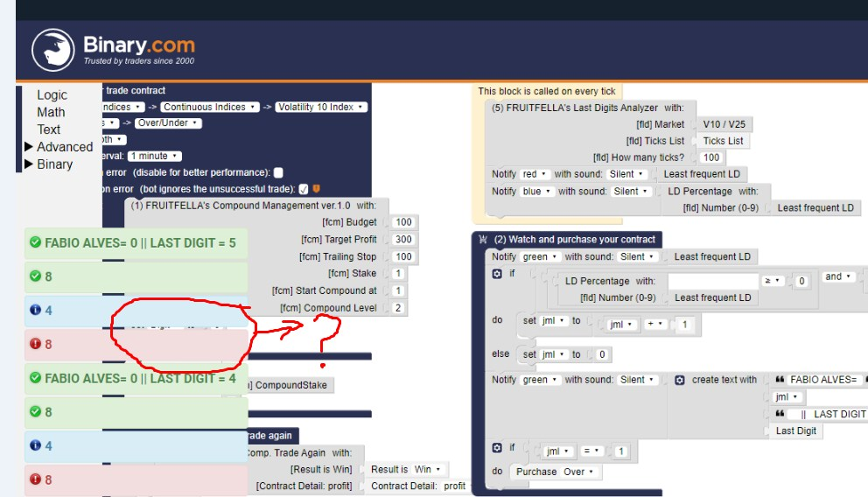Open the green notify dropdown in first purchase Notify row
The image size is (868, 497).
(539, 256)
